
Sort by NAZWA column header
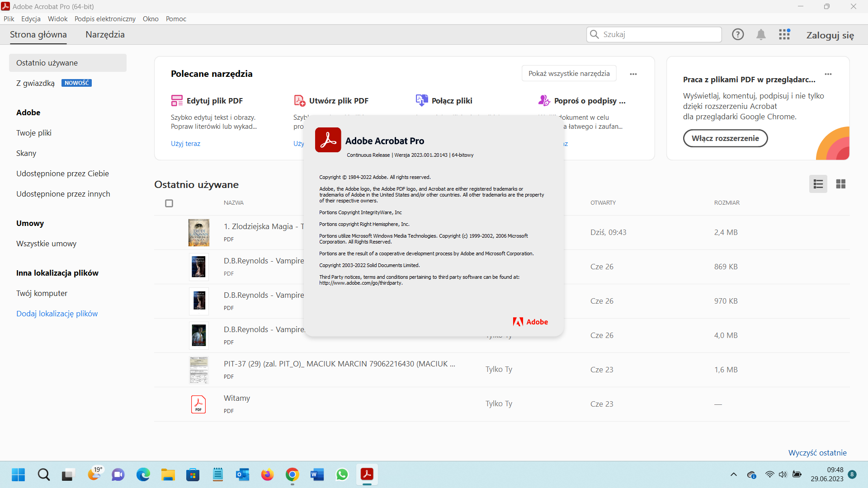click(234, 203)
